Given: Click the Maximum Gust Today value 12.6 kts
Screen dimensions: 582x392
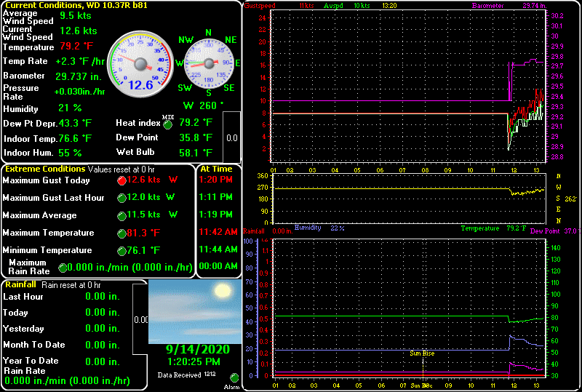Looking at the screenshot, I should click(x=143, y=180).
